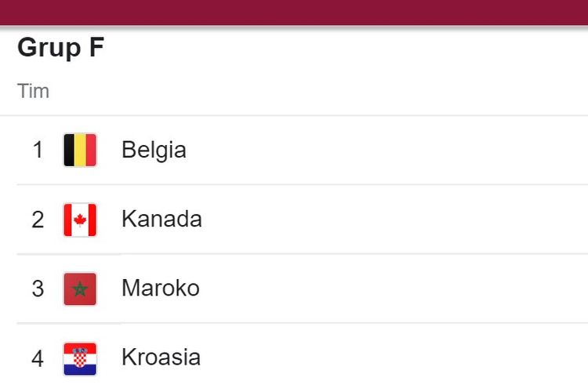The image size is (588, 392).
Task: Click the Croatia flag icon
Action: tap(80, 358)
